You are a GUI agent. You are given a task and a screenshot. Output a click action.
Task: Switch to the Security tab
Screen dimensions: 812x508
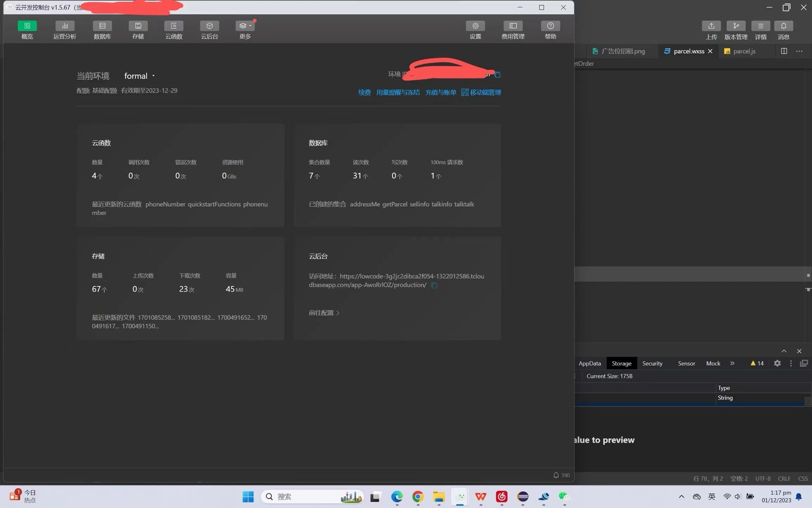[652, 363]
